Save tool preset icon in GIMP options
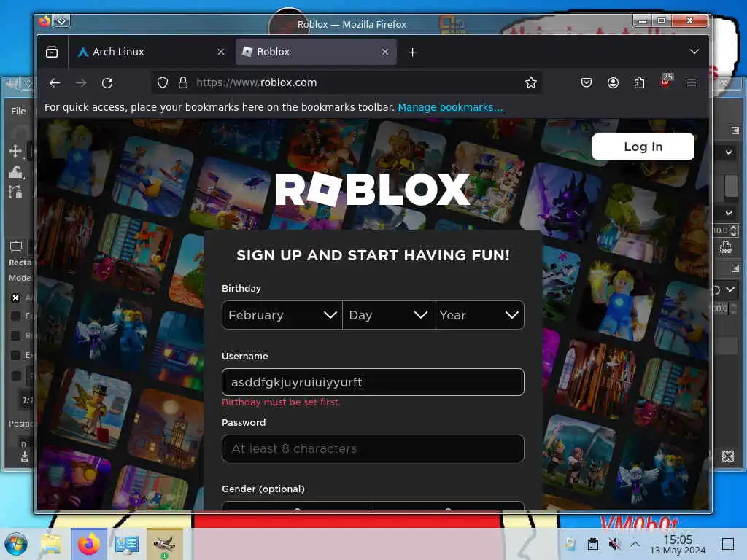This screenshot has height=560, width=747. 24,457
